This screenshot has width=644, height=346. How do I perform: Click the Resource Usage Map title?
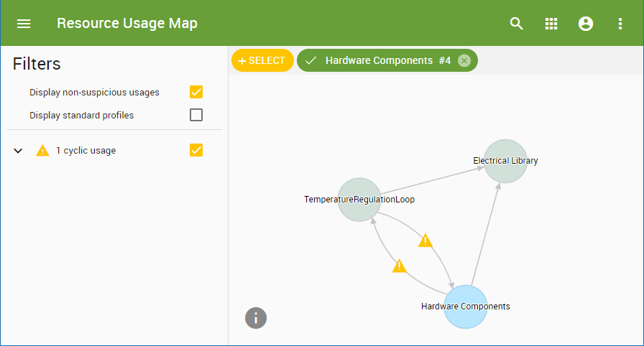tap(127, 24)
